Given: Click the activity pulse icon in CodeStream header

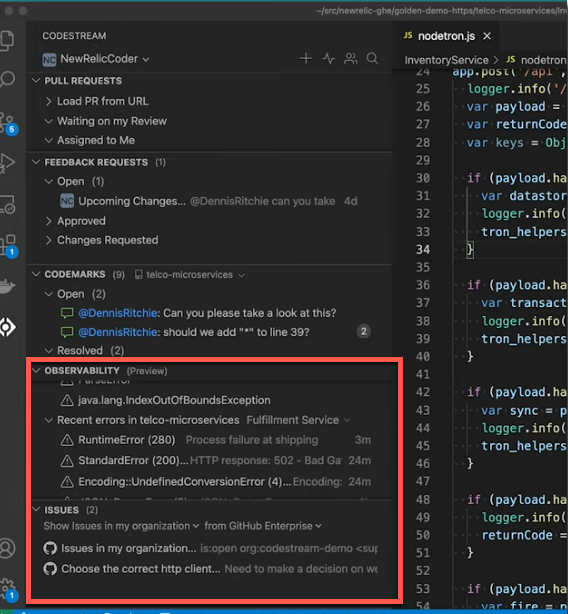Looking at the screenshot, I should pyautogui.click(x=328, y=59).
